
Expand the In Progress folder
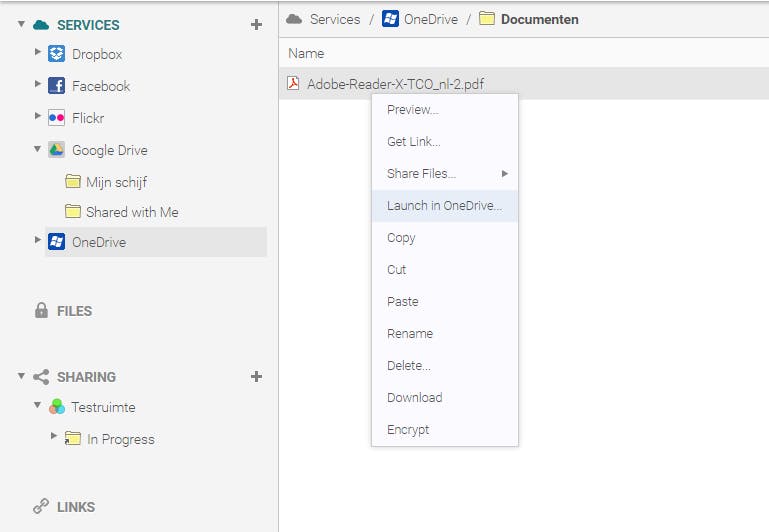pyautogui.click(x=54, y=436)
